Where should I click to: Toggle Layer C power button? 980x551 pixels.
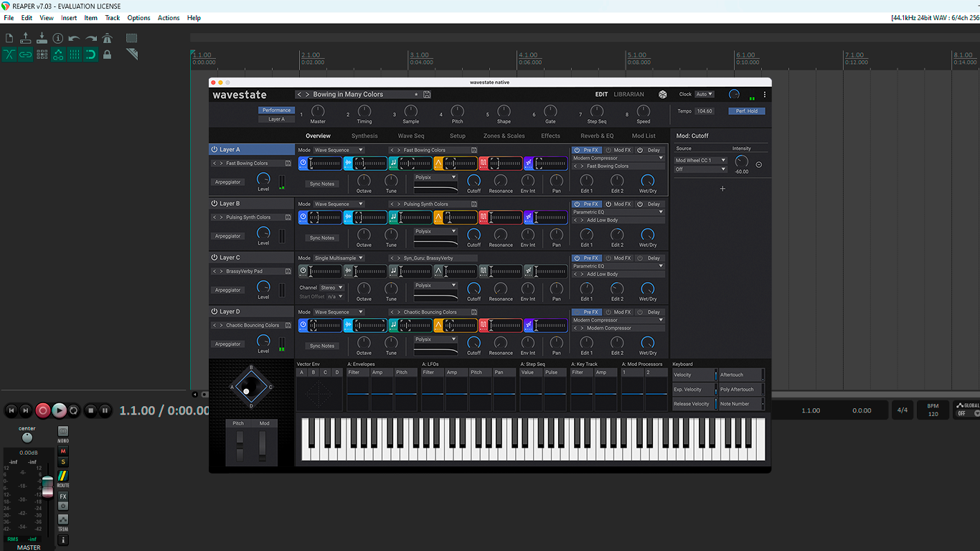tap(215, 257)
